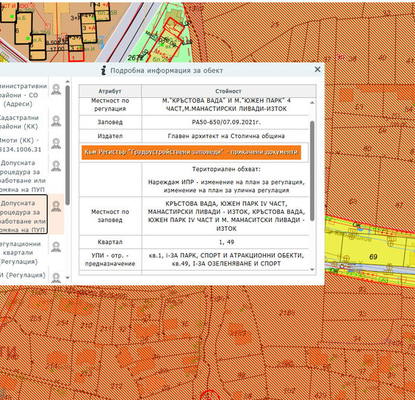The width and height of the screenshot is (415, 400).
Task: Click person icon of the highlighted Допусната процедура entry
Action: (56, 206)
